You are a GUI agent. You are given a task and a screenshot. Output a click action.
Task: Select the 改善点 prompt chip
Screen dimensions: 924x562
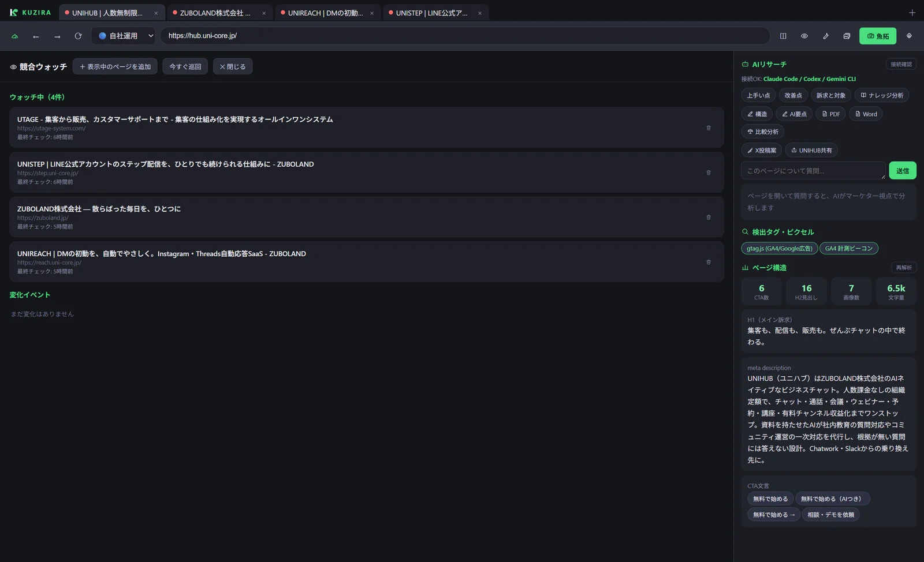(x=793, y=95)
